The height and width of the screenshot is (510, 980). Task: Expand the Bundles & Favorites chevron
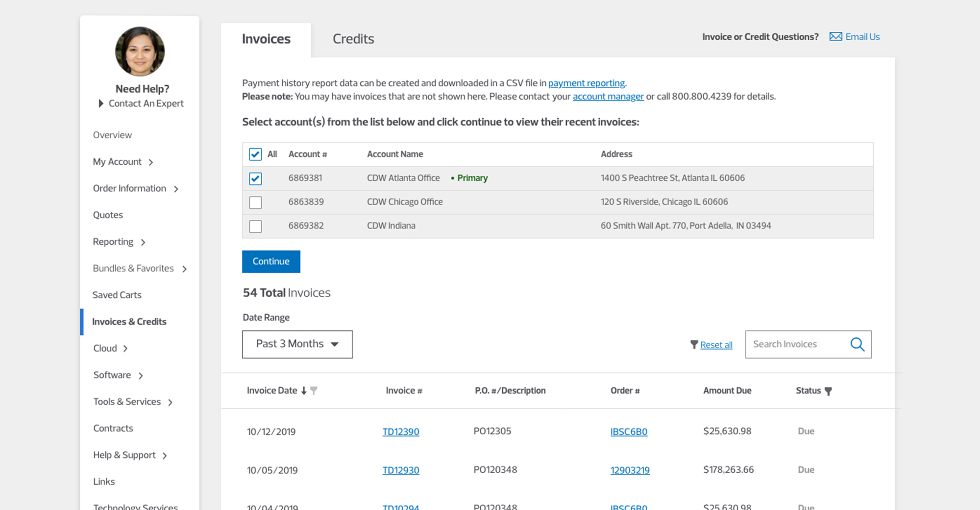click(185, 269)
